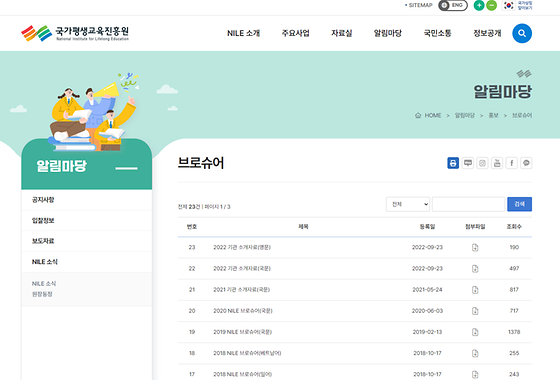Click the blue search magnifier icon
This screenshot has width=560, height=380.
click(522, 33)
